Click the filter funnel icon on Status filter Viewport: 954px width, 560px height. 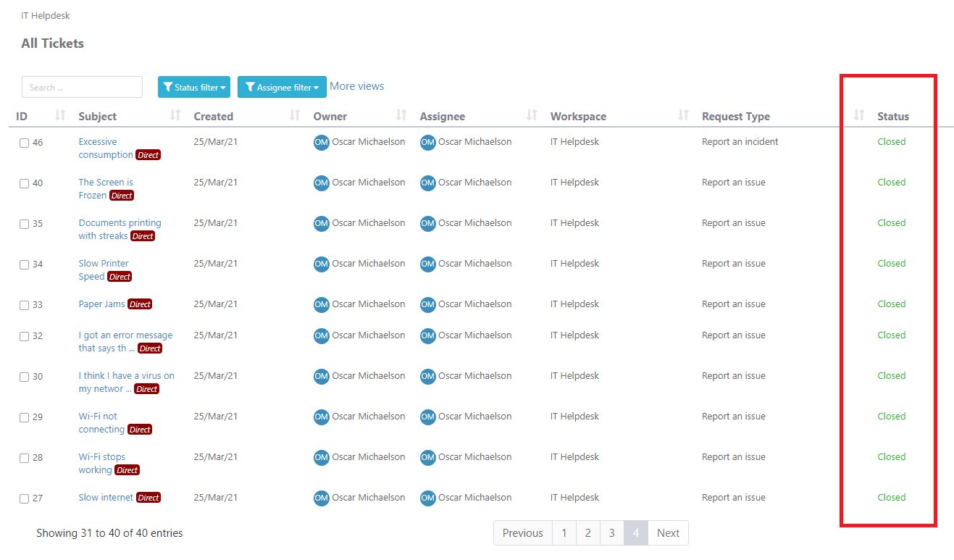point(169,87)
